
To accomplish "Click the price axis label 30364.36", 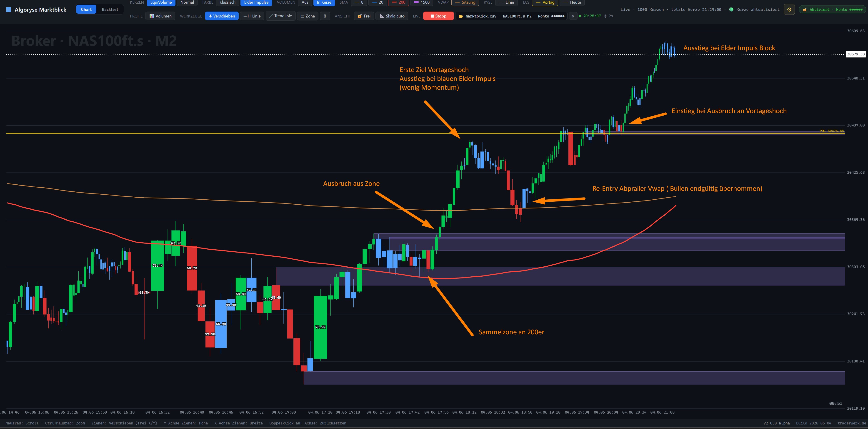I will pos(855,220).
